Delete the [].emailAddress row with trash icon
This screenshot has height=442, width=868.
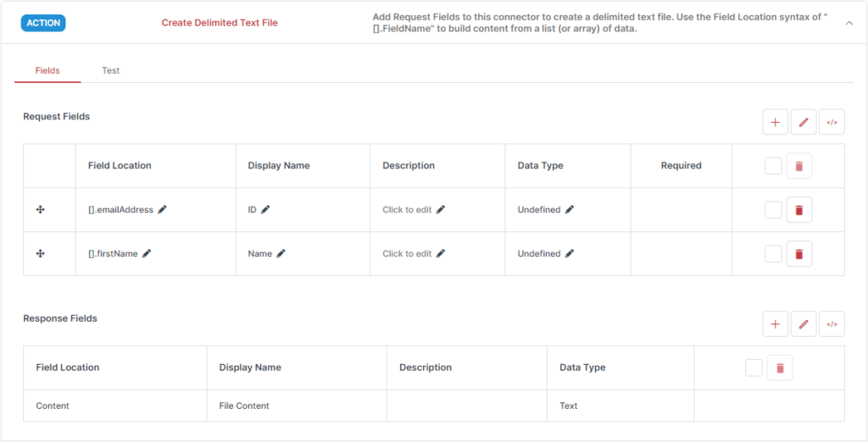(x=798, y=210)
